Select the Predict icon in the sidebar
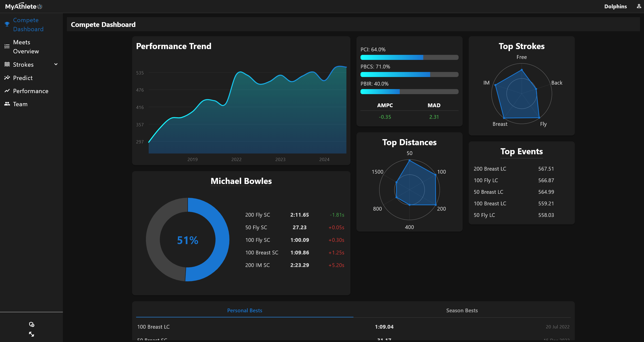Viewport: 644px width, 342px height. coord(7,78)
